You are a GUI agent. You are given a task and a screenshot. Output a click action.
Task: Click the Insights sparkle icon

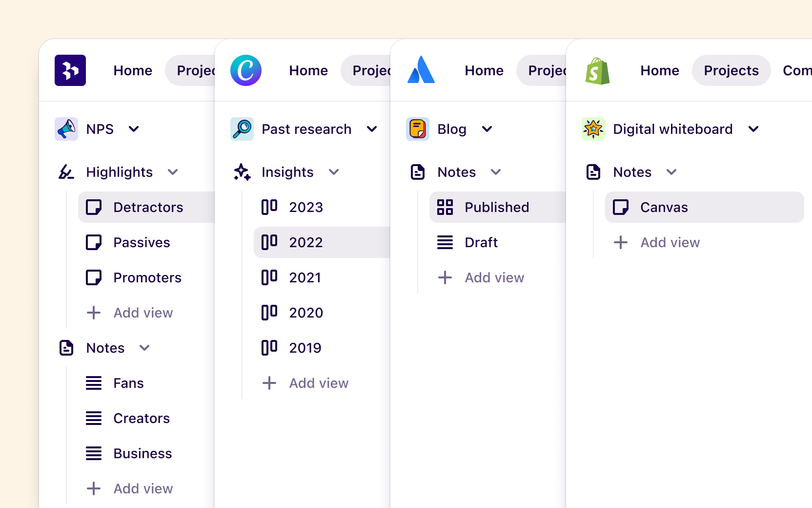point(242,172)
